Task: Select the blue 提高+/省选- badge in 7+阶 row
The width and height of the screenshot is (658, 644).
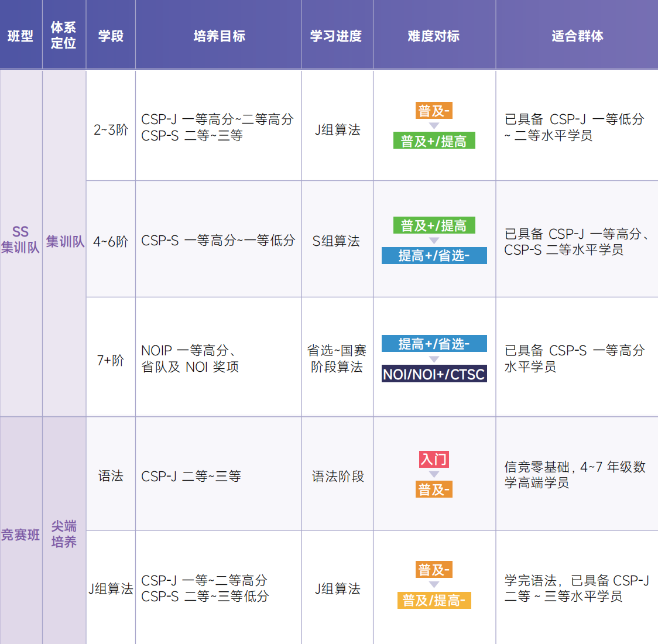Action: point(434,344)
